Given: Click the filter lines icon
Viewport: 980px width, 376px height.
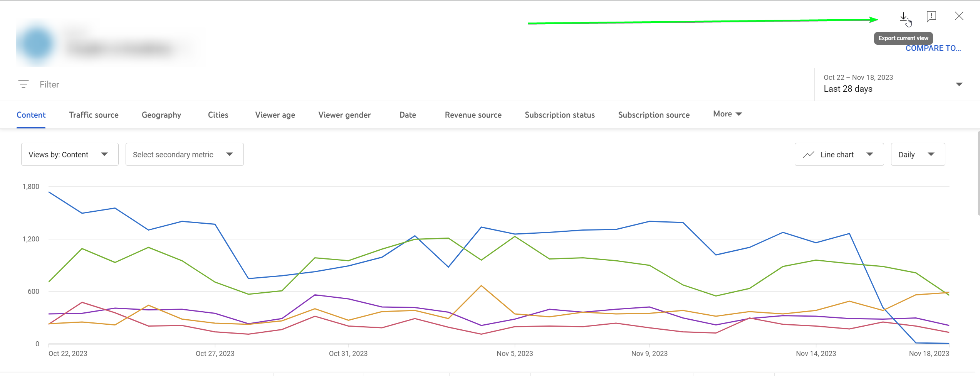Looking at the screenshot, I should (x=23, y=84).
